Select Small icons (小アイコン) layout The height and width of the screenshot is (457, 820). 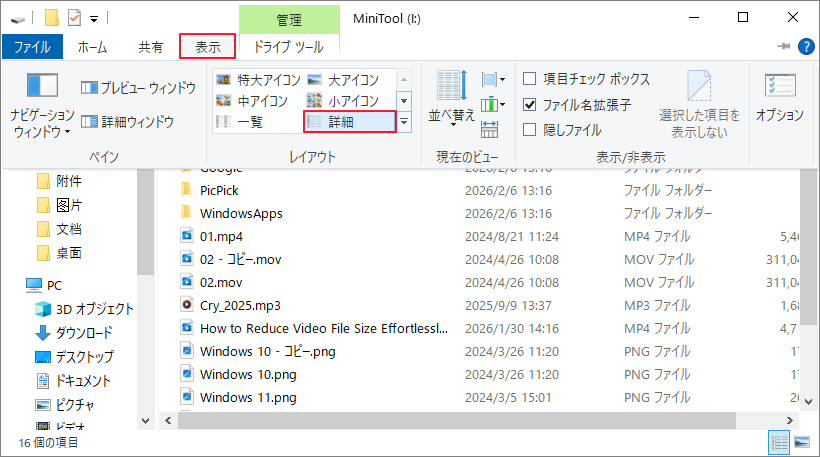tap(343, 100)
